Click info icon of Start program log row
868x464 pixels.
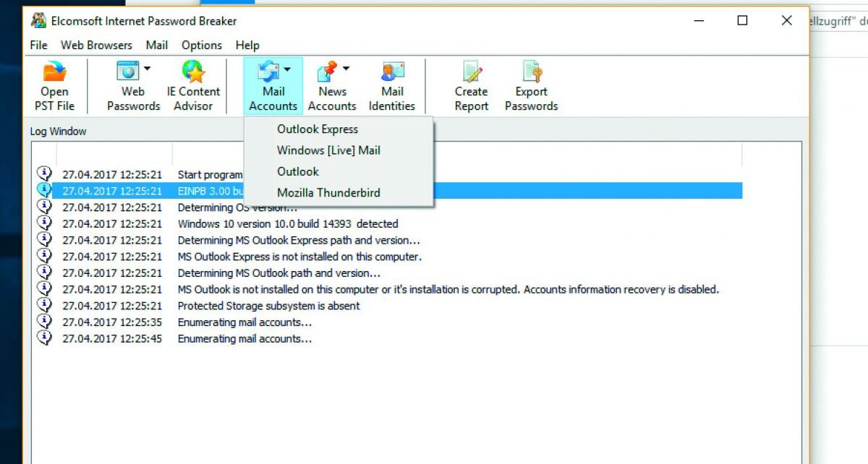click(x=44, y=174)
